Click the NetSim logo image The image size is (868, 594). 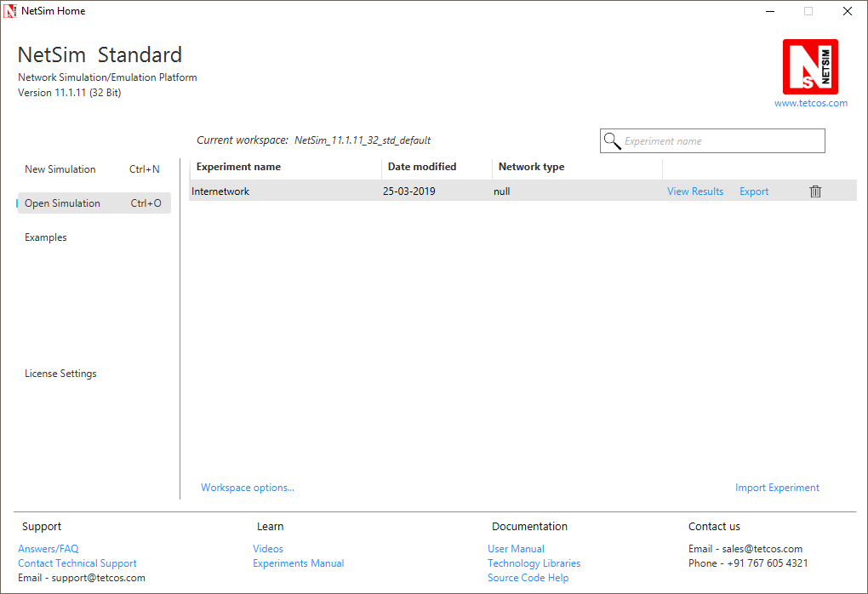click(810, 66)
